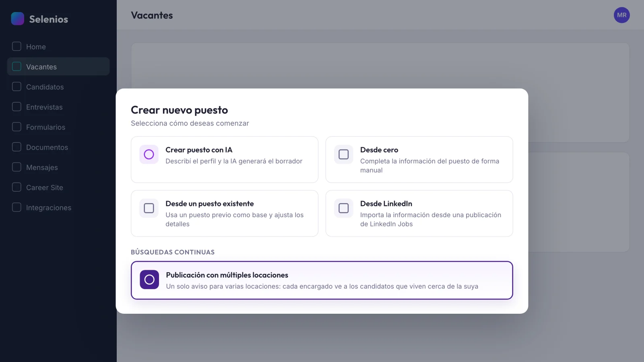The height and width of the screenshot is (362, 644).
Task: Choose the Desde cero option title
Action: click(379, 150)
